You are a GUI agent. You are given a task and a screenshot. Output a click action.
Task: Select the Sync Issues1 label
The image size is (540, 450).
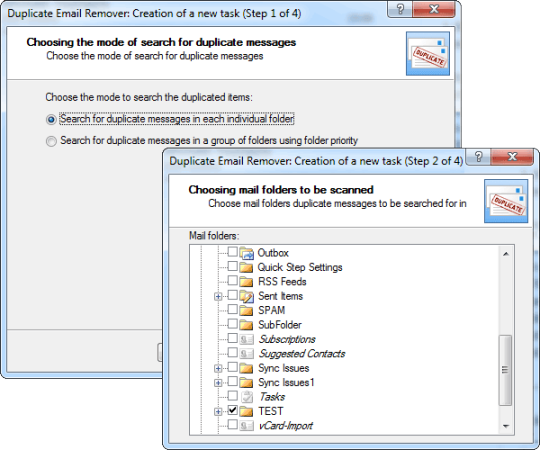(x=287, y=383)
